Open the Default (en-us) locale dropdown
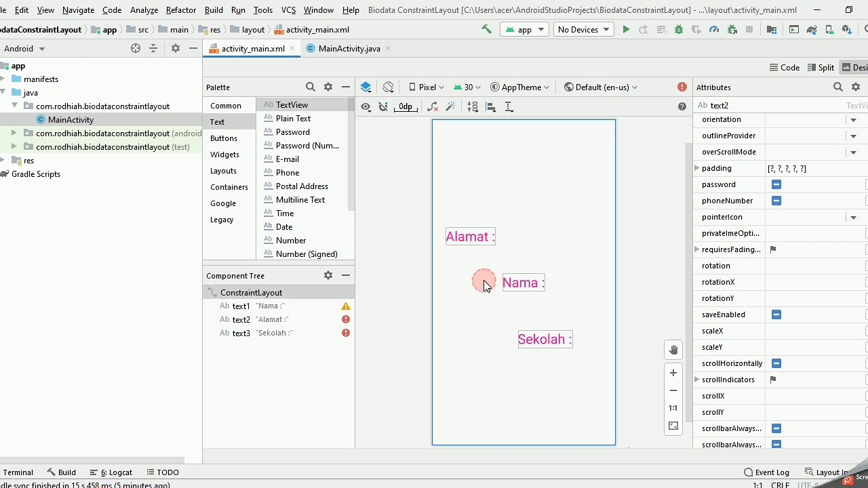This screenshot has height=488, width=868. [601, 87]
